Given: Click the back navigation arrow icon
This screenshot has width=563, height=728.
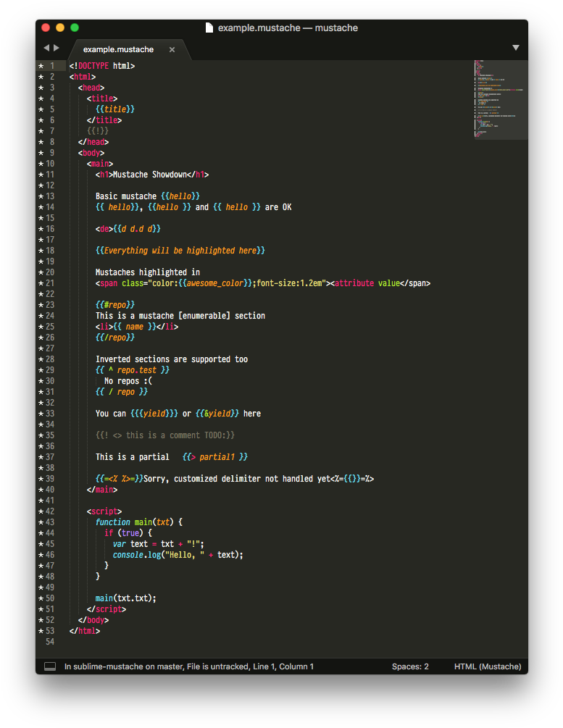Looking at the screenshot, I should [x=46, y=47].
